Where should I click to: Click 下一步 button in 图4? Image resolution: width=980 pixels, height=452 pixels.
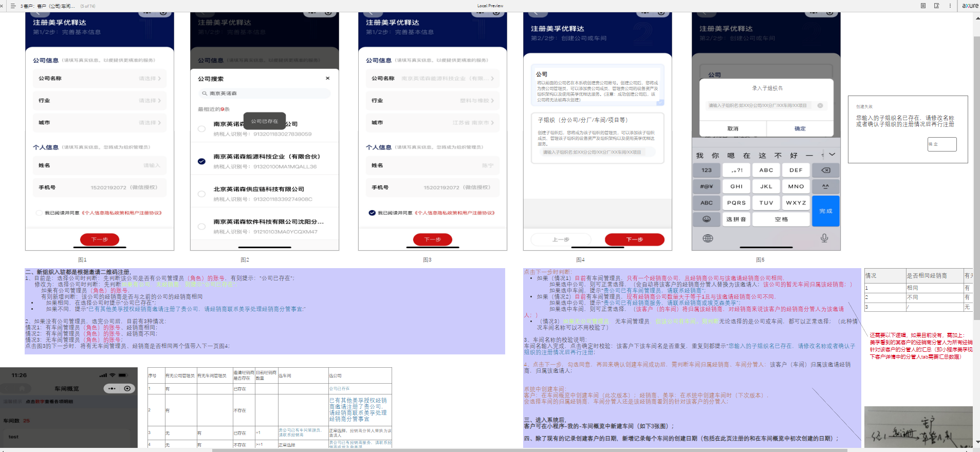pyautogui.click(x=635, y=239)
